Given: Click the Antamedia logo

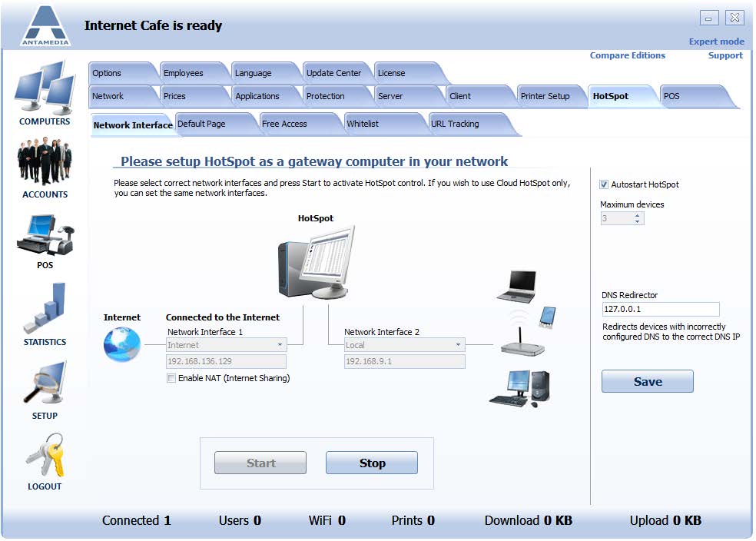Looking at the screenshot, I should (x=45, y=26).
